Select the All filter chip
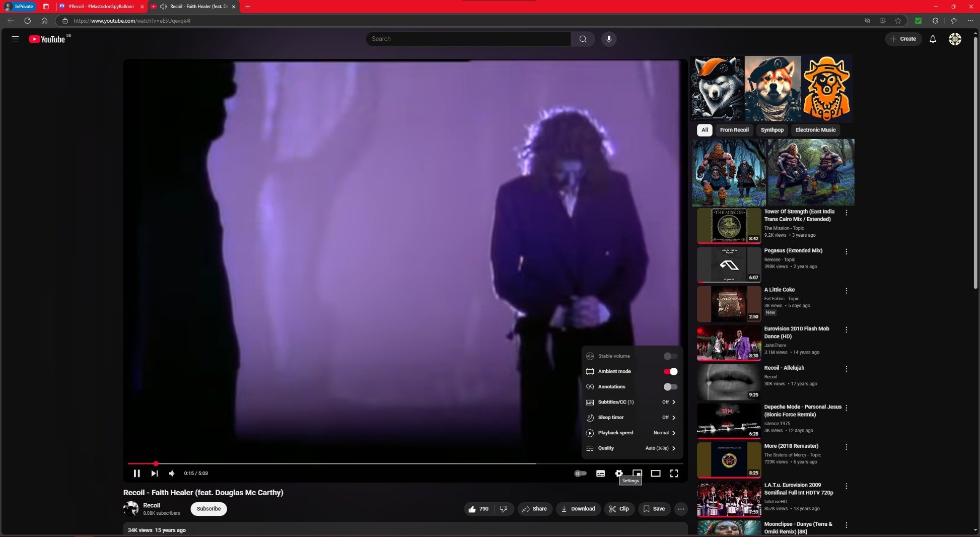The width and height of the screenshot is (980, 537). point(705,130)
